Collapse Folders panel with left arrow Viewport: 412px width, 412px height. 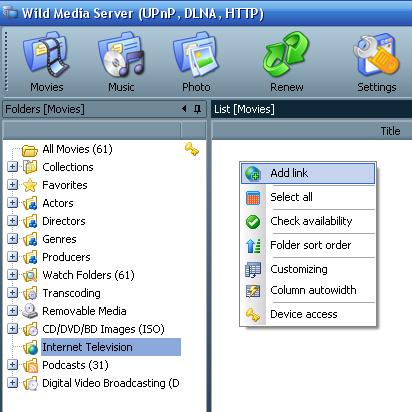184,109
